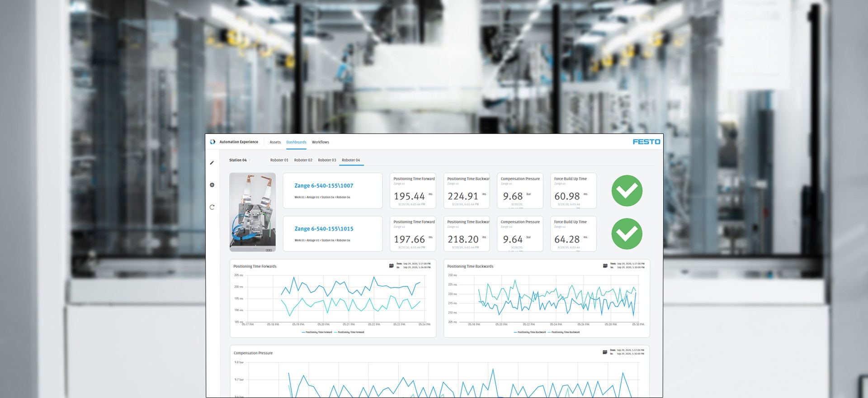Click the 05:24 PM label on Backwards chart axis
868x398 pixels.
coord(556,324)
